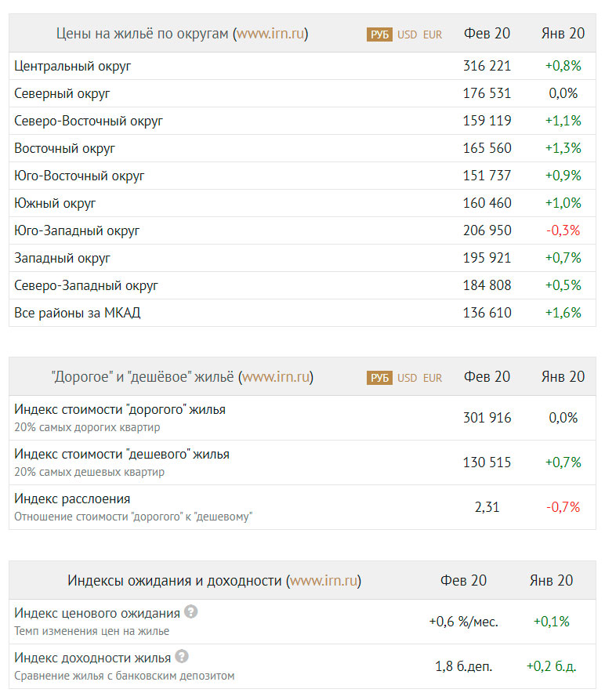Click Индекс стоимости "дорогого" жилья label

(120, 409)
